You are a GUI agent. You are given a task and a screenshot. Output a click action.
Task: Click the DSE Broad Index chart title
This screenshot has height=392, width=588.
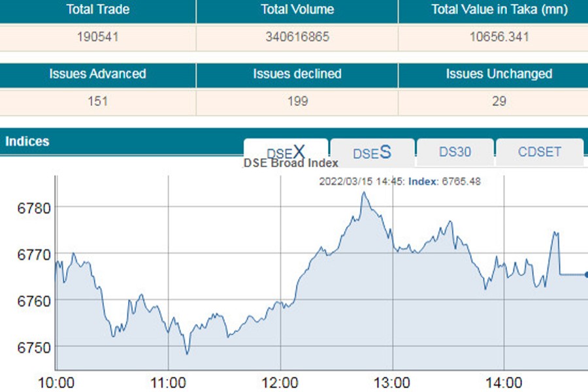click(291, 163)
